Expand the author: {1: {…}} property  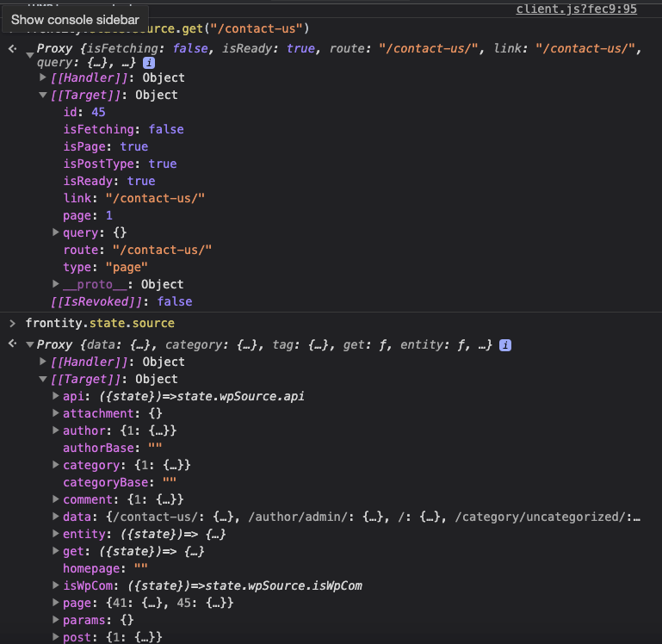[x=56, y=430]
